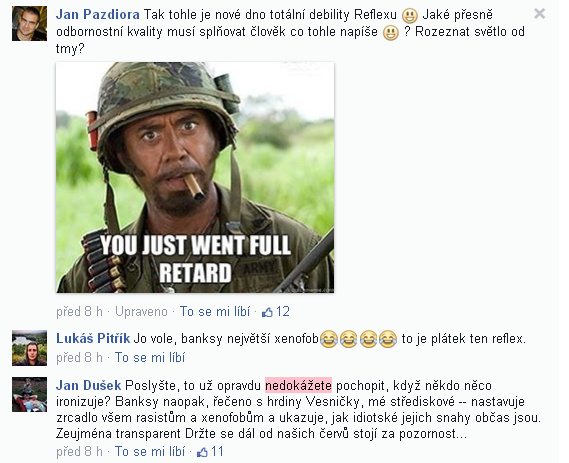Image resolution: width=569 pixels, height=463 pixels.
Task: Click the highlighted word 'nedokážete'
Action: tap(298, 385)
